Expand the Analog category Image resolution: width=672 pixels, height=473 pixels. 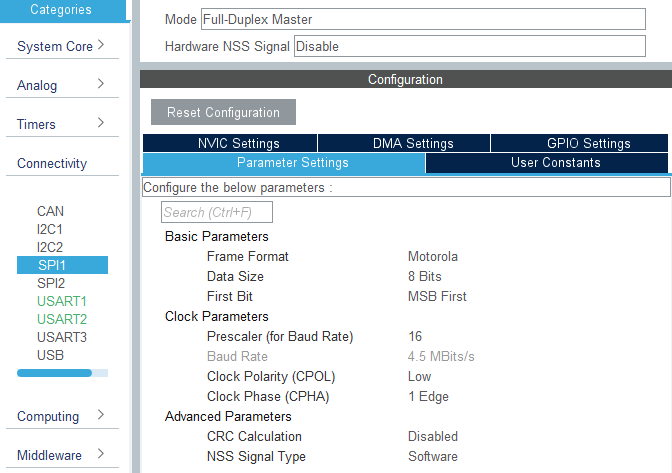(x=60, y=85)
